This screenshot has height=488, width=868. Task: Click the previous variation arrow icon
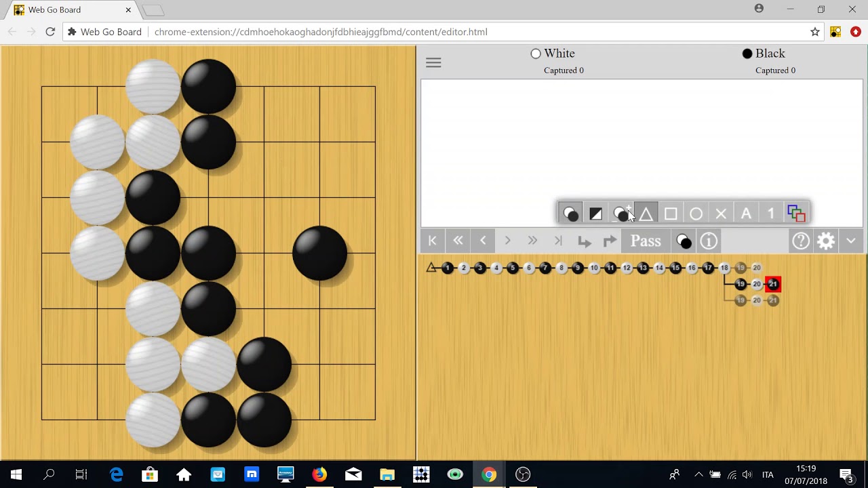point(584,241)
